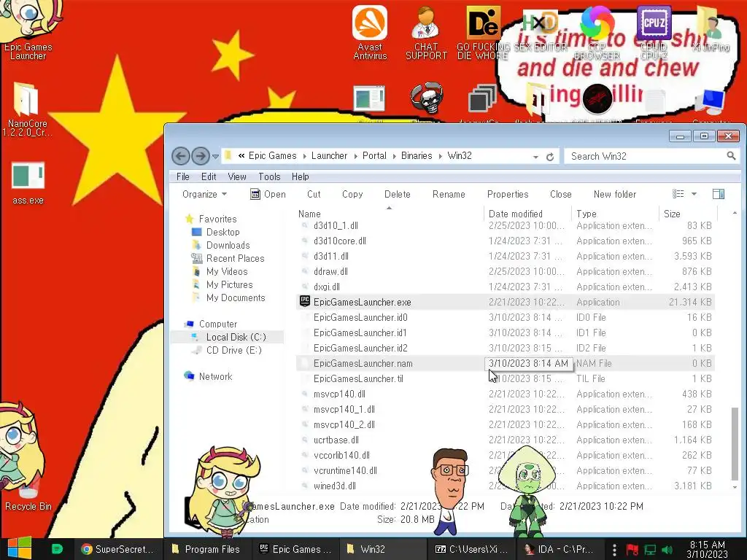Viewport: 747px width, 560px height.
Task: Open the volume speaker tray icon
Action: [x=667, y=550]
